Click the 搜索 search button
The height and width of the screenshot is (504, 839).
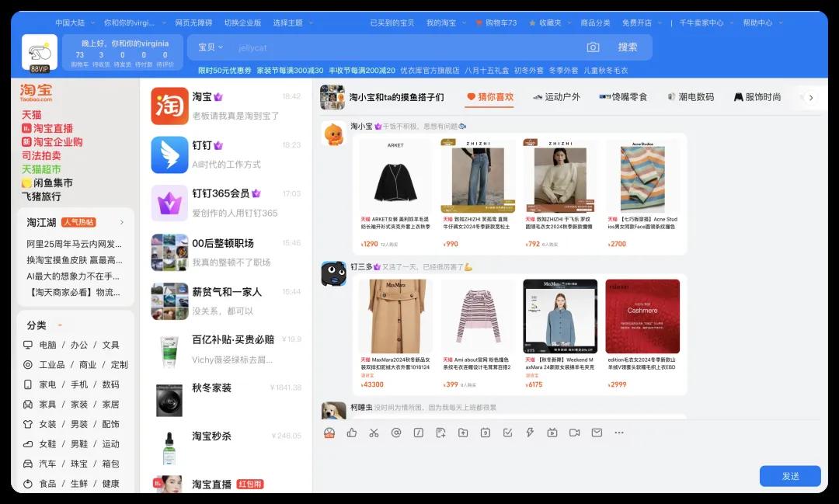pos(627,47)
